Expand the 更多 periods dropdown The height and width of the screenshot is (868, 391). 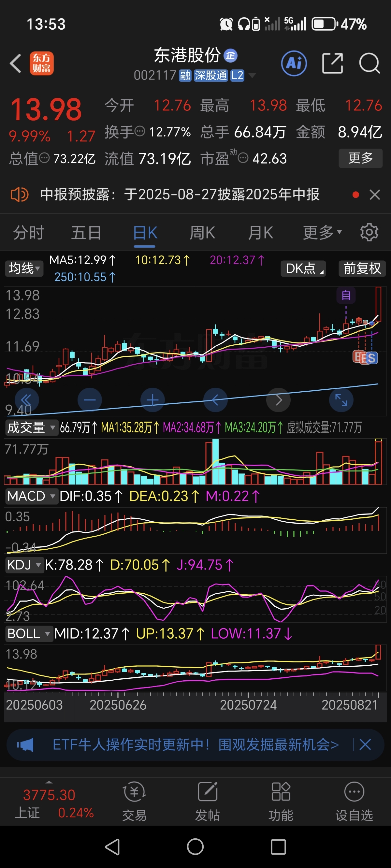pyautogui.click(x=322, y=233)
